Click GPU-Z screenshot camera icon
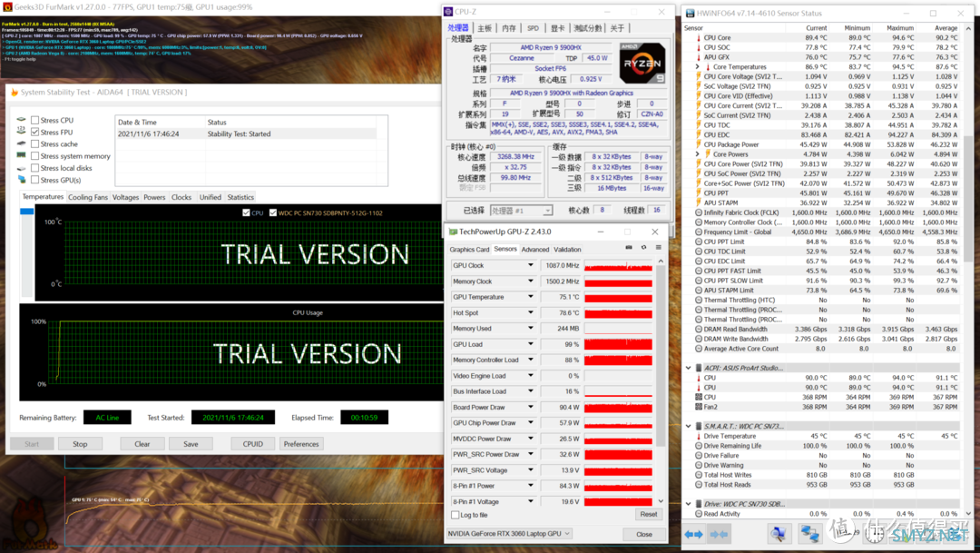The width and height of the screenshot is (980, 553). (629, 248)
